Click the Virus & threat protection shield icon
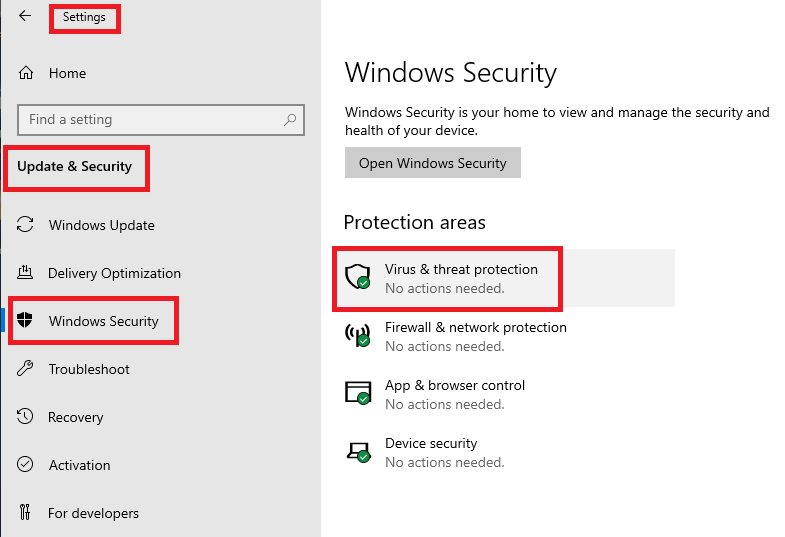This screenshot has width=785, height=537. (x=358, y=278)
